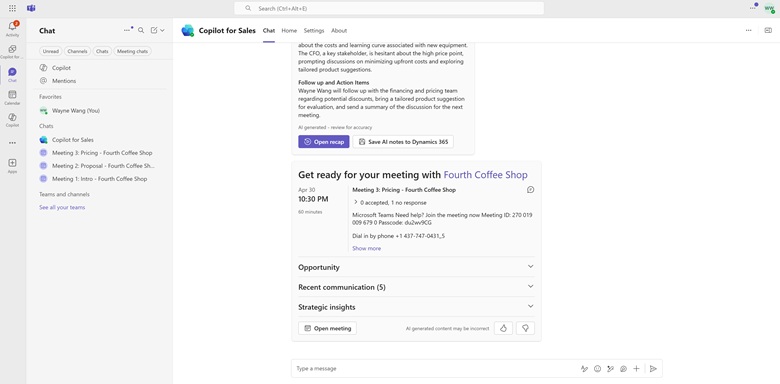Open the Calendar in left rail
This screenshot has height=384, width=780.
(12, 97)
